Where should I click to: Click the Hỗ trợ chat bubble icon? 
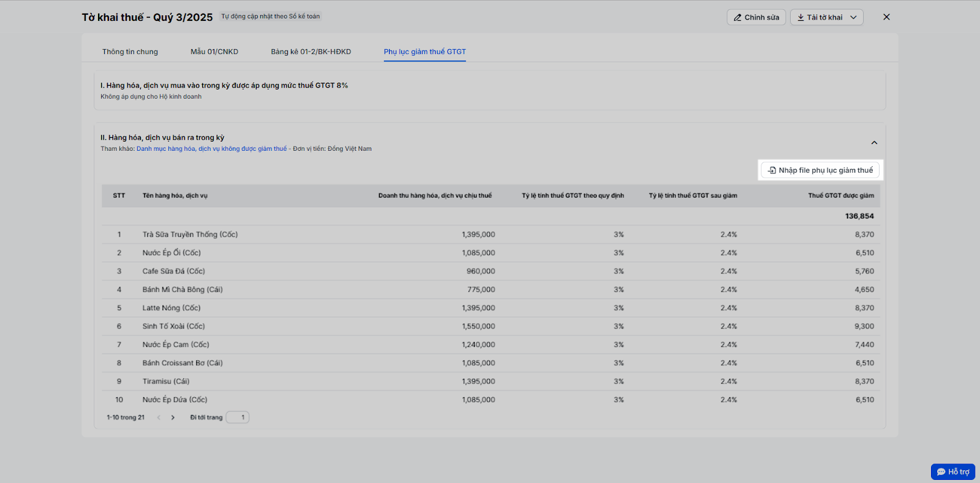[941, 472]
